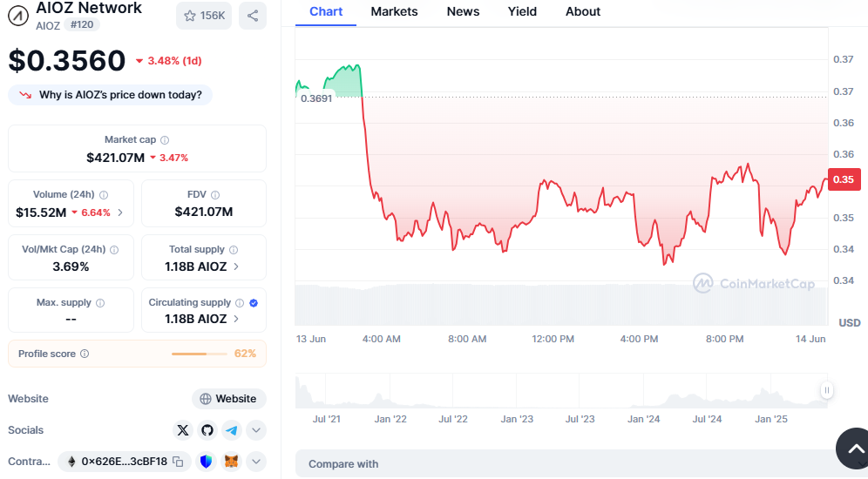868x479 pixels.
Task: Open the Website link button
Action: click(228, 399)
